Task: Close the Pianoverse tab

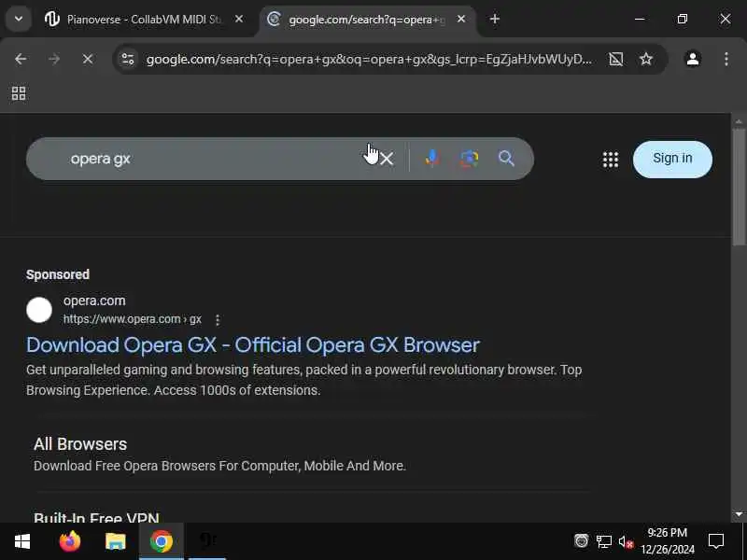Action: tap(239, 19)
